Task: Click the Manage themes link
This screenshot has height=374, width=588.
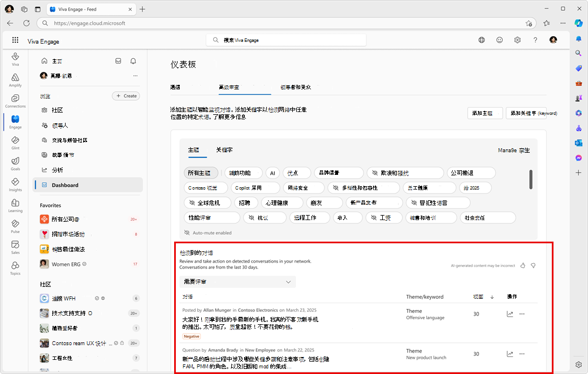Action: 514,151
